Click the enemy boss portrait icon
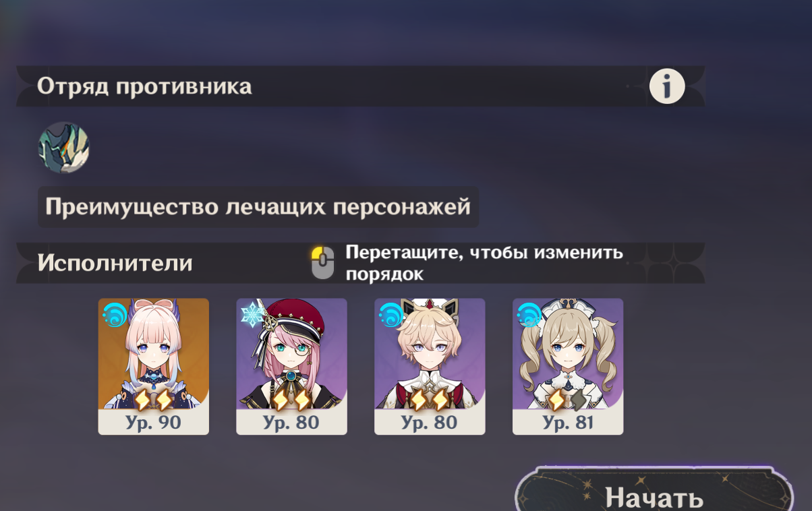 [63, 148]
